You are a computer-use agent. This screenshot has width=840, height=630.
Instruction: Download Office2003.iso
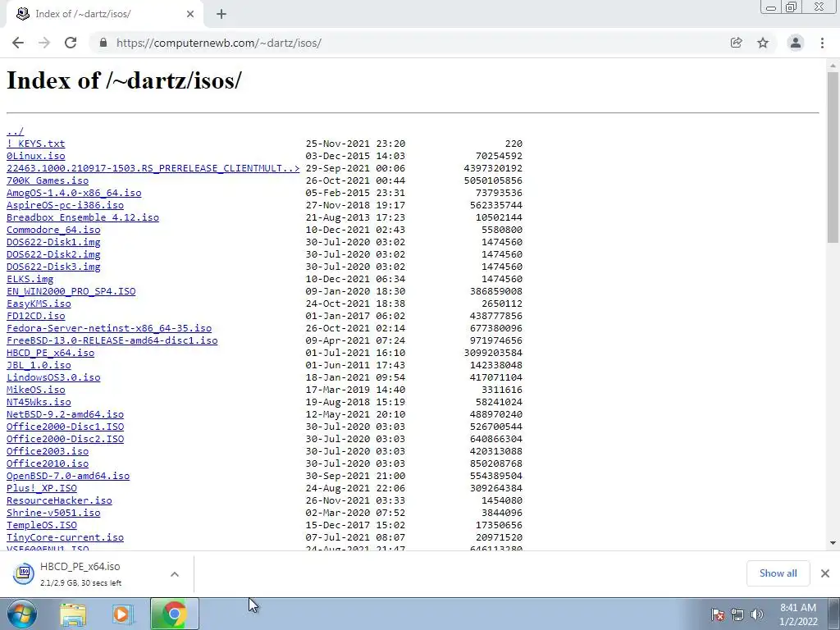(x=48, y=452)
